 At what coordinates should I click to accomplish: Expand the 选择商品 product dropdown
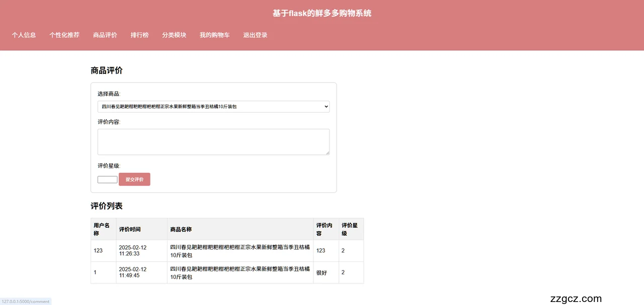(x=213, y=107)
